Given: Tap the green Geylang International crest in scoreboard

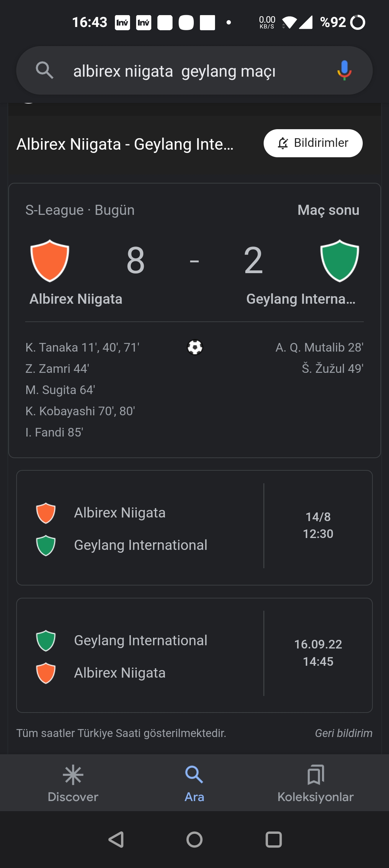Looking at the screenshot, I should point(340,261).
